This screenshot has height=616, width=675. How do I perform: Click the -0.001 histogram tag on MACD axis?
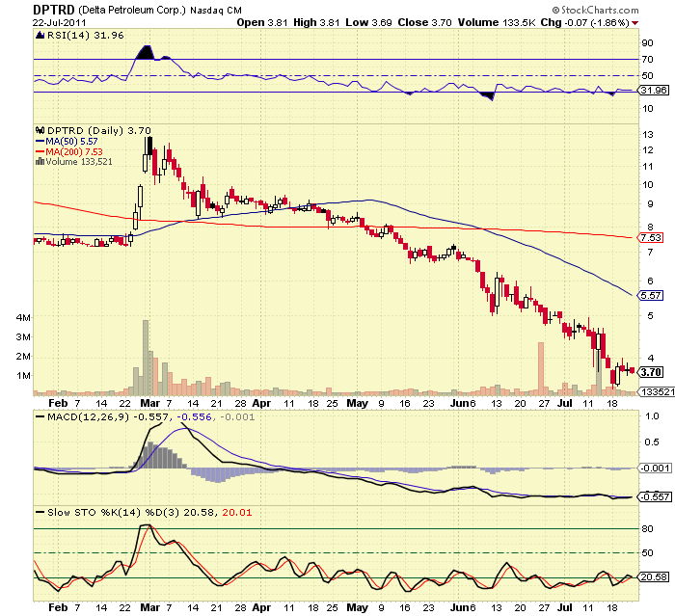[x=655, y=468]
